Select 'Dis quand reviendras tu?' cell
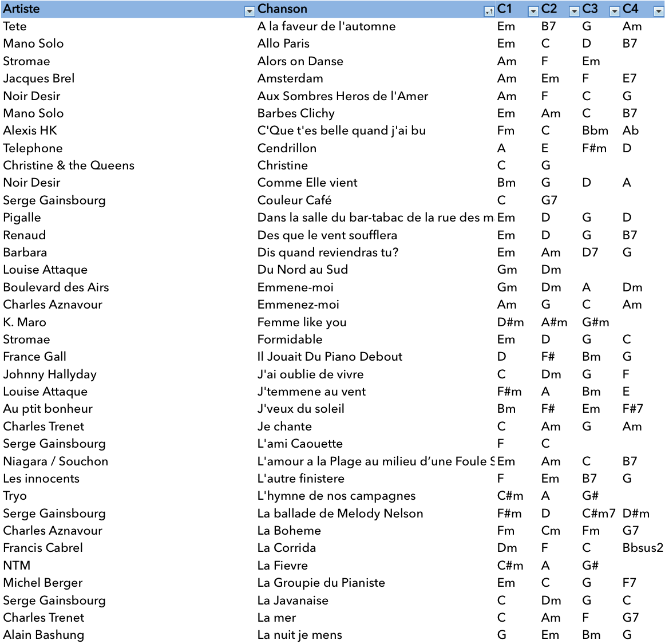 [328, 252]
